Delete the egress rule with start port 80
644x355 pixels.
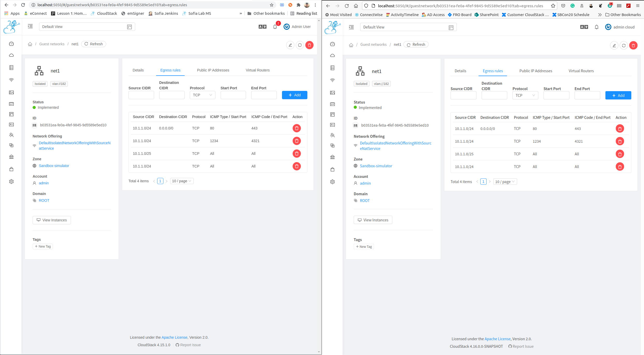click(x=296, y=128)
